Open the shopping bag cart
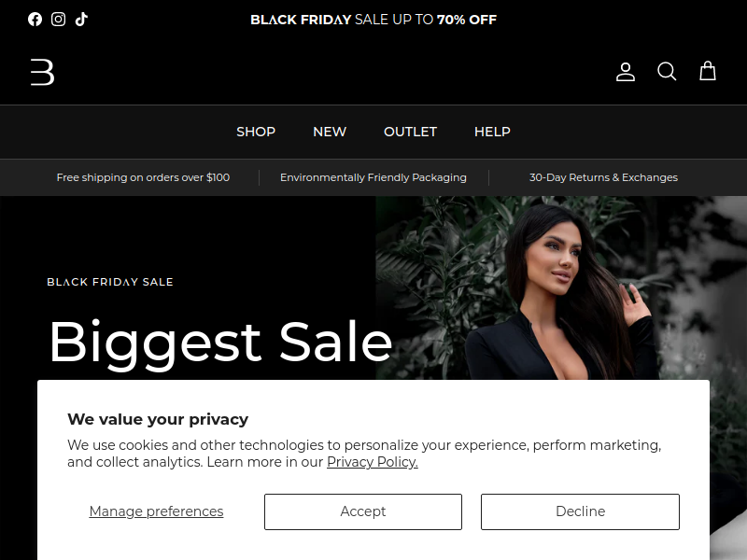Viewport: 747px width, 560px height. (x=708, y=71)
